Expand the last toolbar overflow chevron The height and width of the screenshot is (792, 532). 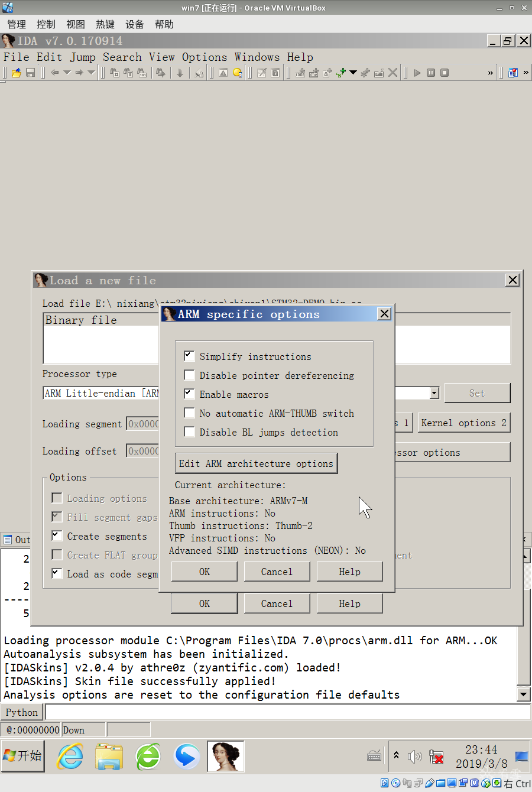(x=525, y=73)
